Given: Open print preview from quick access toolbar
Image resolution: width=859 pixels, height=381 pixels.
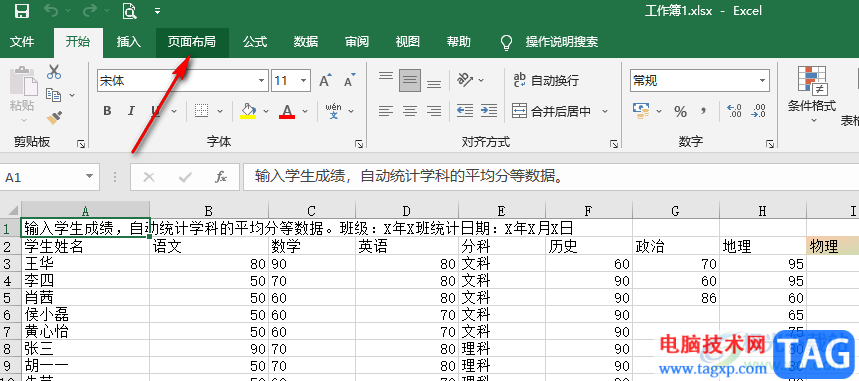Looking at the screenshot, I should [130, 10].
